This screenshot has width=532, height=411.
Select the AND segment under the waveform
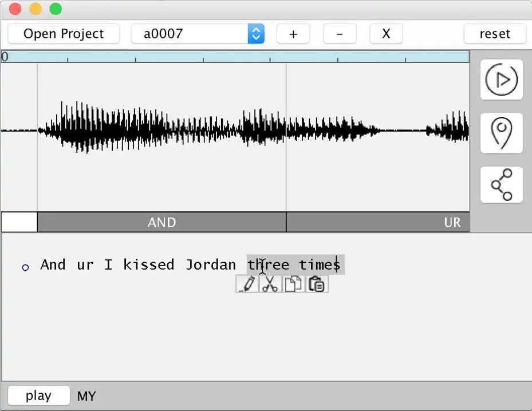pos(162,222)
